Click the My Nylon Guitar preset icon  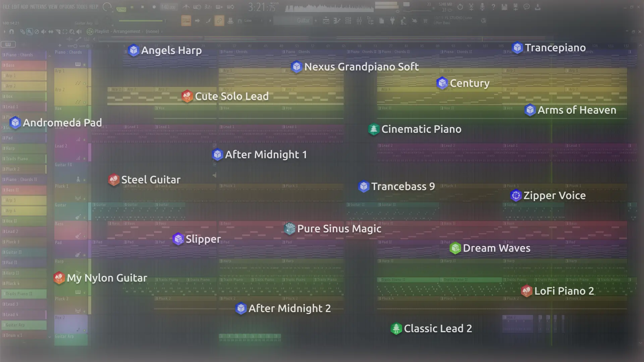coord(59,278)
